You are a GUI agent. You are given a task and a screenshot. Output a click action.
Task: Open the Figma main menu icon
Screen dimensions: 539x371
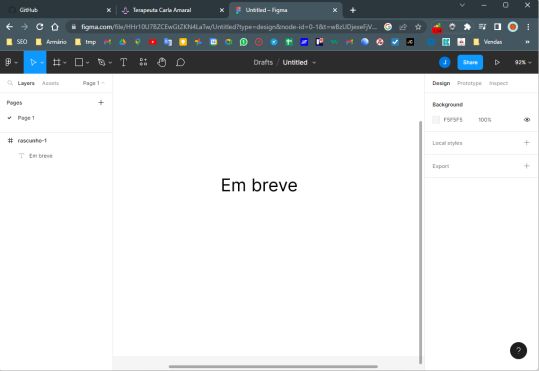click(8, 62)
